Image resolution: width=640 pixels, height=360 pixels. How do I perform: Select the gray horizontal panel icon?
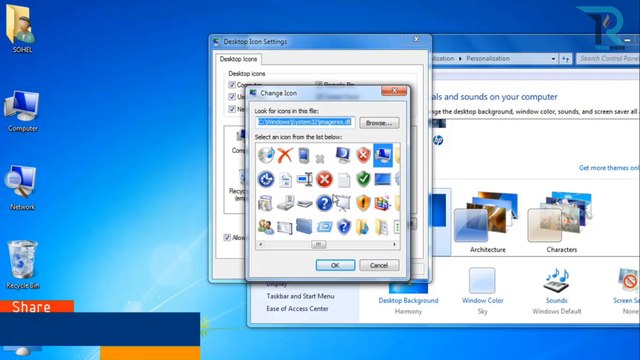[285, 227]
